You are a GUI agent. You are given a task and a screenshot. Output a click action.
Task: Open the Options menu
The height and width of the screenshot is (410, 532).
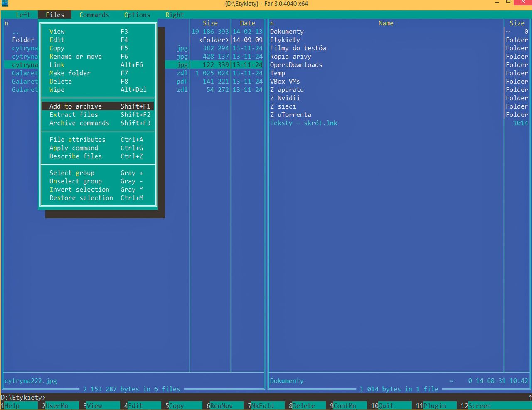pyautogui.click(x=137, y=15)
